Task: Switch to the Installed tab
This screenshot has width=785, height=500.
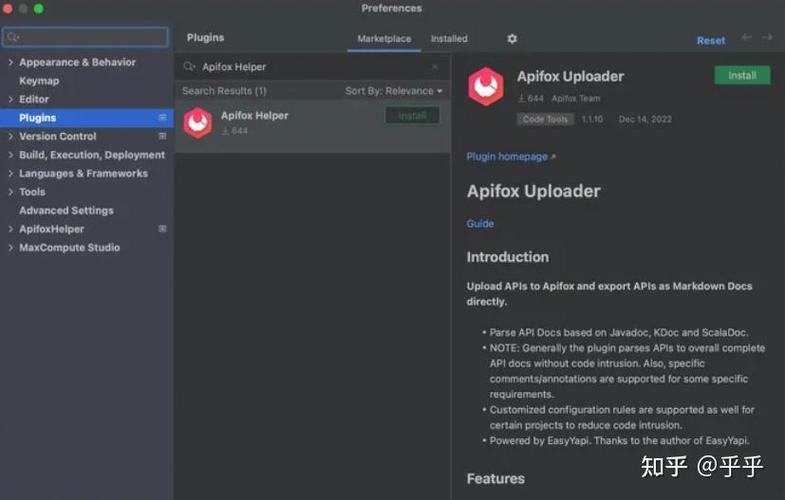Action: (x=449, y=39)
